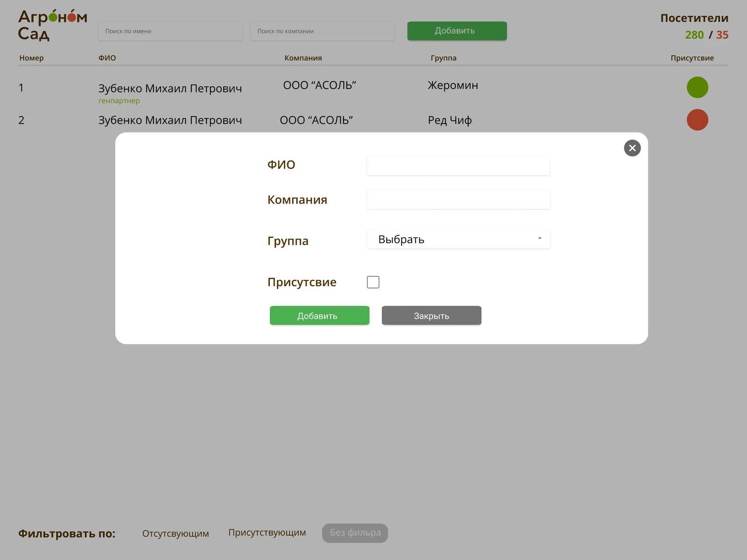Screen dimensions: 747x560
Task: Open the Группа dropdown labeled Выбрать
Action: 458,239
